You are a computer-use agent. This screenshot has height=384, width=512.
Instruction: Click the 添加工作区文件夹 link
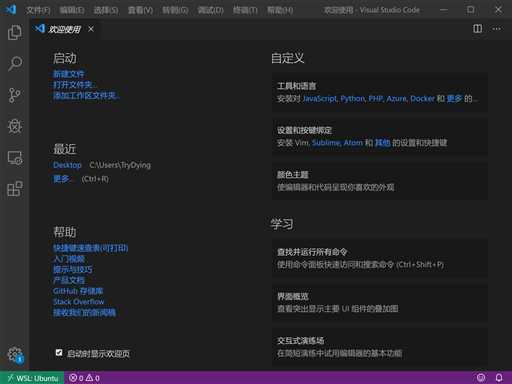tap(86, 96)
